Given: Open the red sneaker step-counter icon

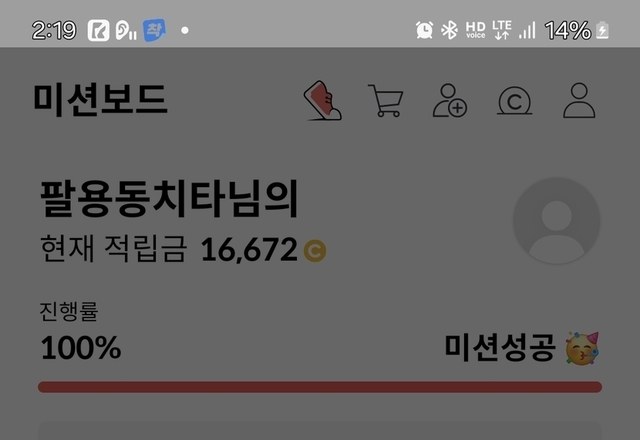Looking at the screenshot, I should click(322, 100).
